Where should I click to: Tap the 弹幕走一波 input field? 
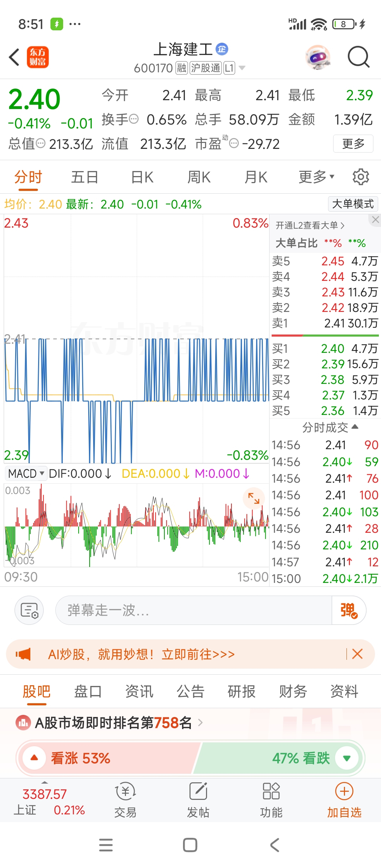tap(194, 610)
